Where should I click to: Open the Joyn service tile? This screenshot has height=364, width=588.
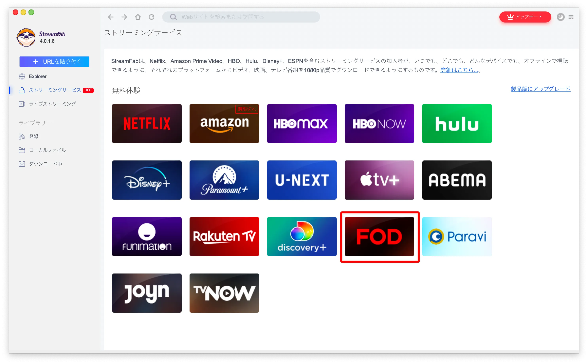coord(147,293)
